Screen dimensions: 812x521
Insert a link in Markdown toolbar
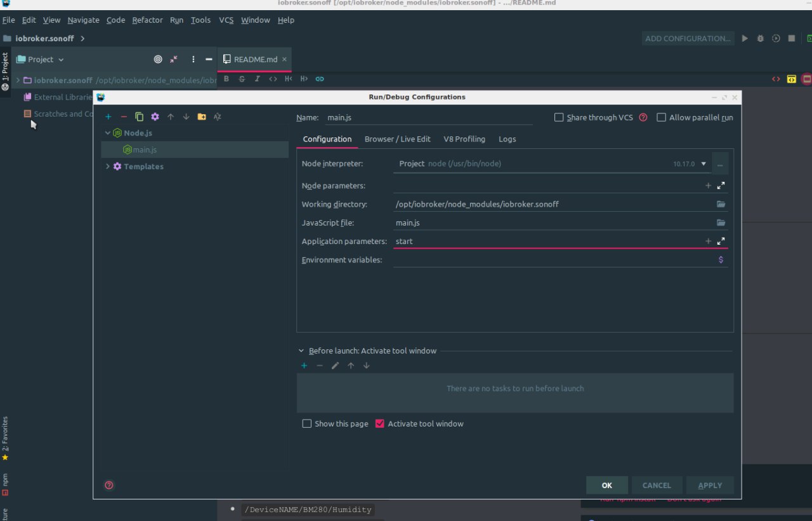point(320,79)
